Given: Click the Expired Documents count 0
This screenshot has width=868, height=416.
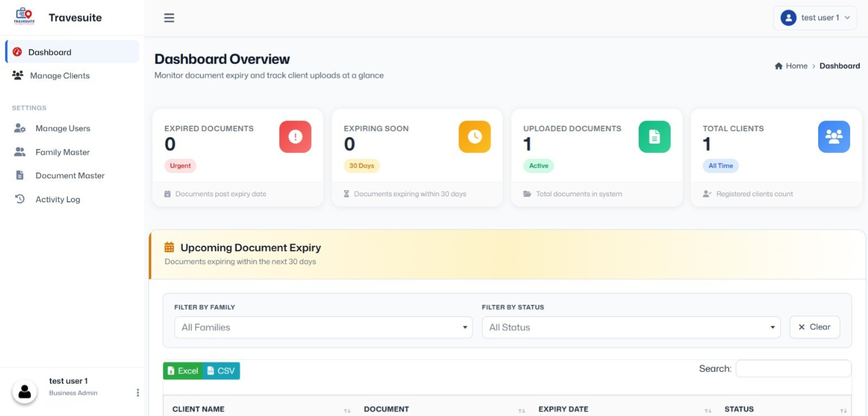Looking at the screenshot, I should (170, 144).
